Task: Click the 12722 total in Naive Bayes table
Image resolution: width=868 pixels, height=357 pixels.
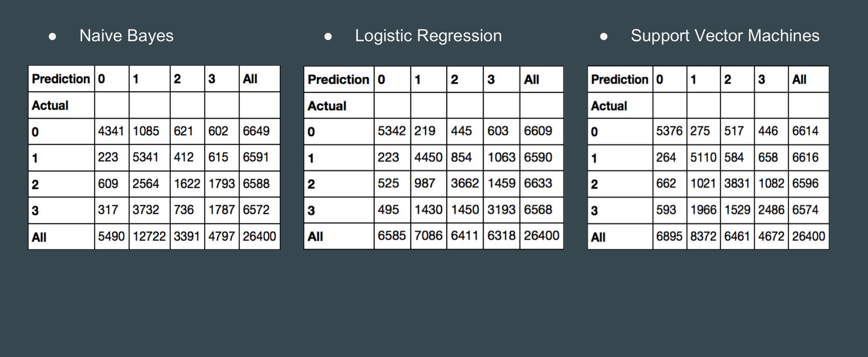Action: click(x=149, y=236)
